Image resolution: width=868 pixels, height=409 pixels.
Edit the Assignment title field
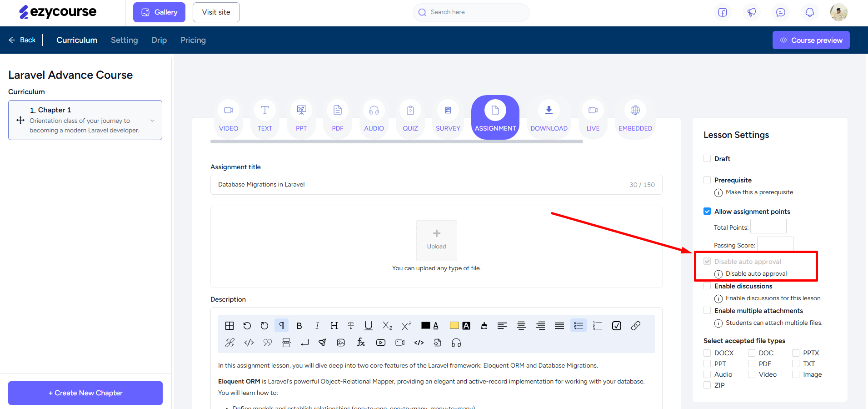pyautogui.click(x=436, y=185)
